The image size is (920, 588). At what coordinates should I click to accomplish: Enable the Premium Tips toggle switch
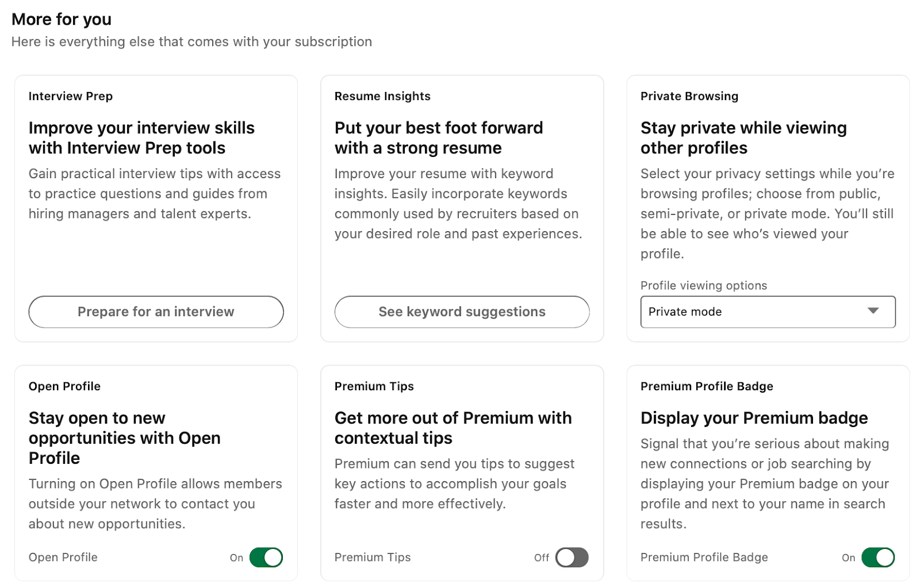click(x=572, y=557)
